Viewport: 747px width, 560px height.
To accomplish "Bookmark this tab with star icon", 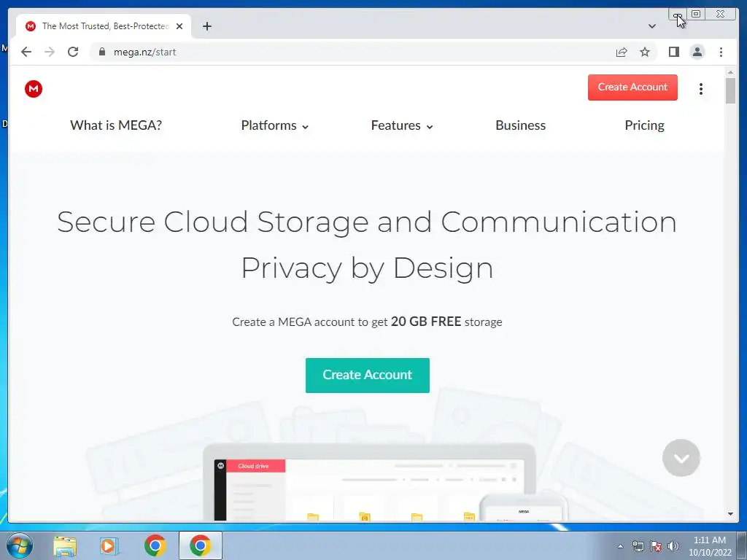I will pos(645,52).
